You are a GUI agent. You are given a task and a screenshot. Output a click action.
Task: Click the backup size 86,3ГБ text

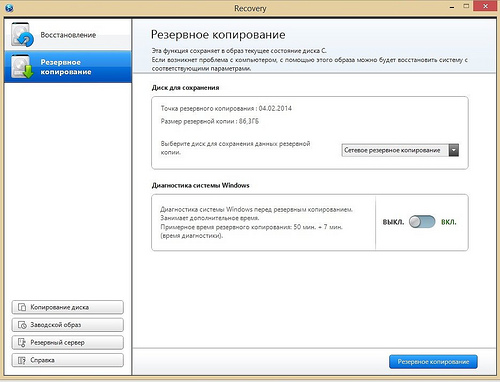coord(249,121)
